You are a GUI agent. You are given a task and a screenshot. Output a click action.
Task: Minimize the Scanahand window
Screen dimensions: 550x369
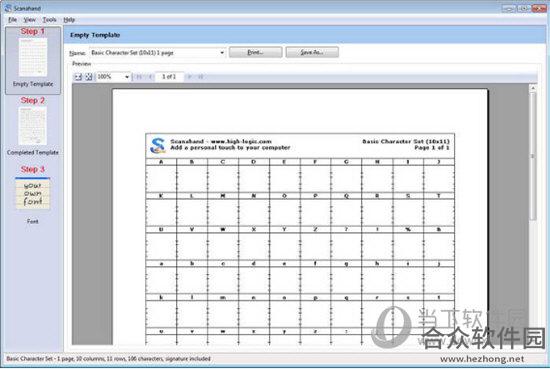[508, 8]
